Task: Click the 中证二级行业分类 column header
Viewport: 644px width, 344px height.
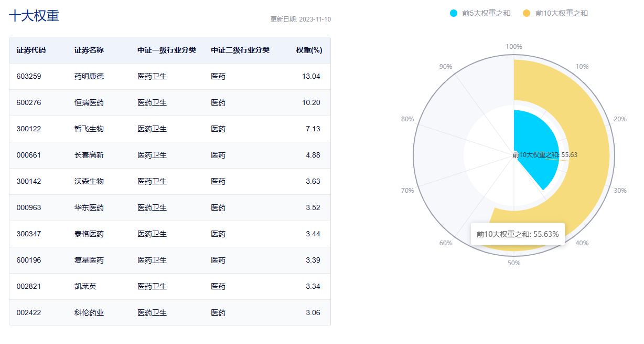Action: coord(240,50)
